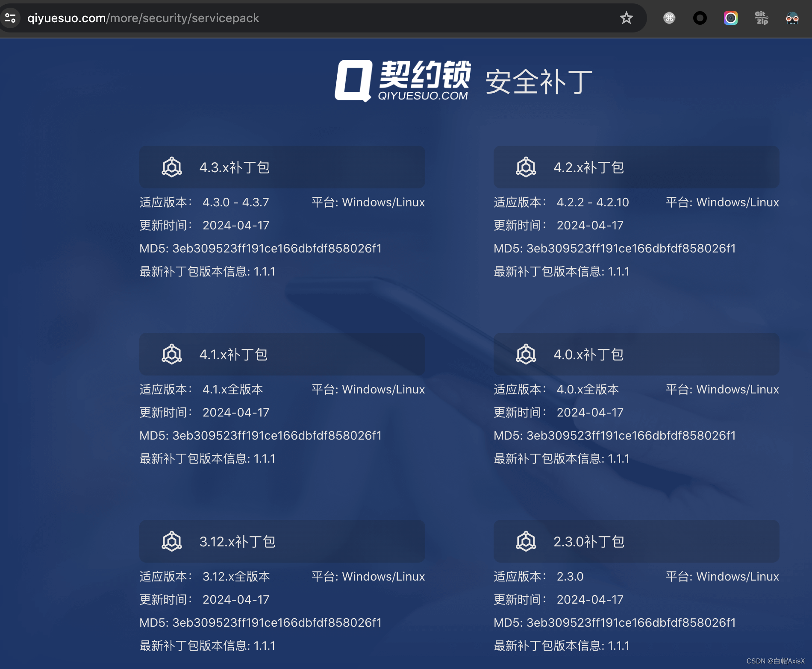812x669 pixels.
Task: Click 最新补丁包版本信息: 1.1.1 under 4.0.x
Action: pyautogui.click(x=562, y=458)
